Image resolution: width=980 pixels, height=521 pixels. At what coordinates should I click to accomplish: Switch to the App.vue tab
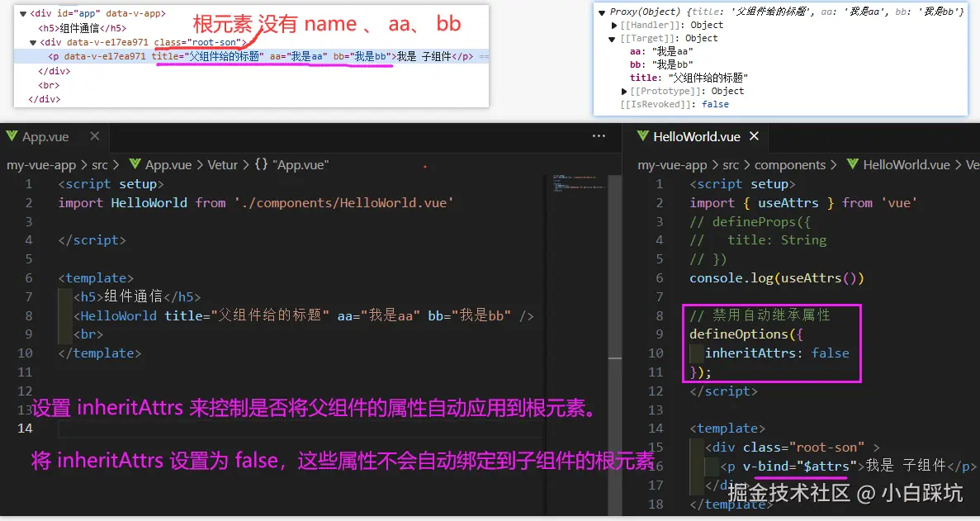(x=45, y=137)
